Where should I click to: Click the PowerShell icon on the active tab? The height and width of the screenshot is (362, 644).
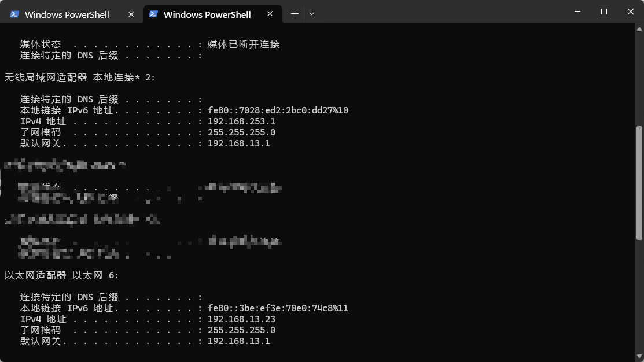tap(153, 14)
